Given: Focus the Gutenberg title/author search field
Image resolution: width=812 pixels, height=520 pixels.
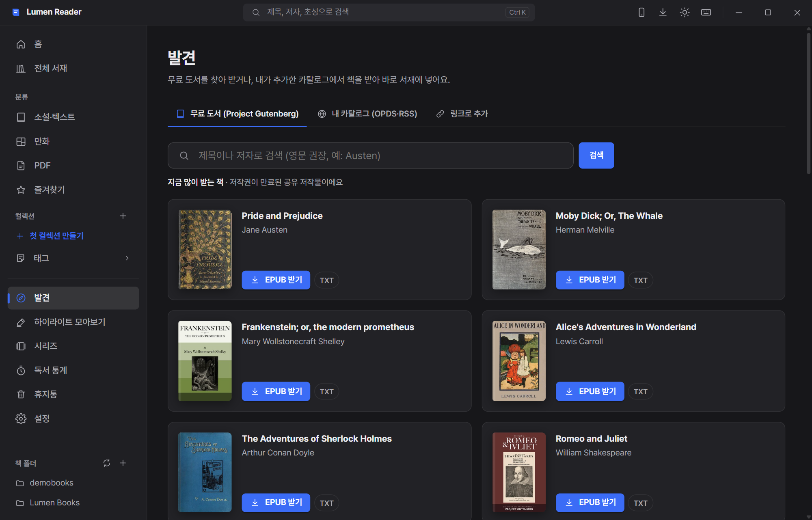Looking at the screenshot, I should [370, 155].
